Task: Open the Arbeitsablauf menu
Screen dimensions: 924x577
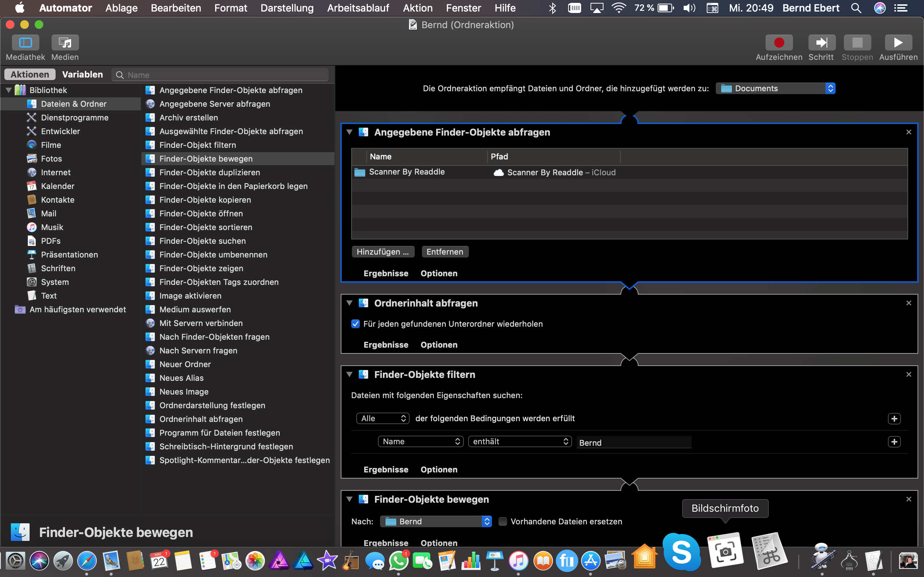Action: coord(358,8)
